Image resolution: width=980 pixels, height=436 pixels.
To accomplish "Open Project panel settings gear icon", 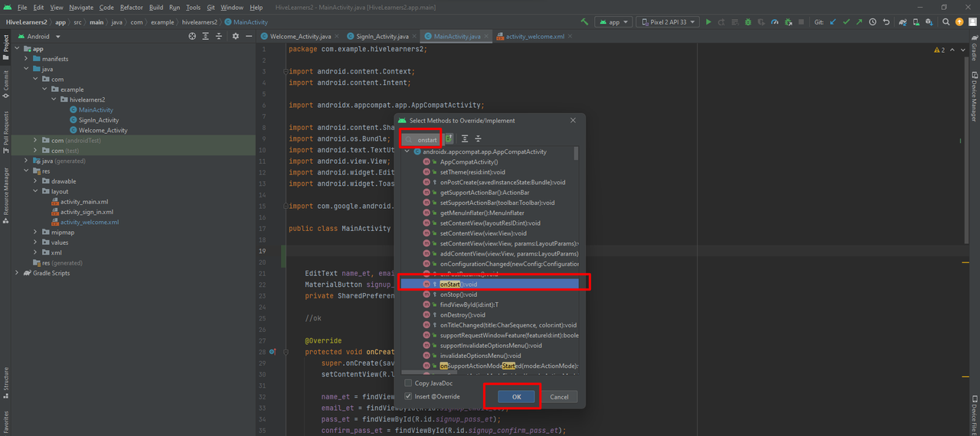I will click(x=236, y=36).
